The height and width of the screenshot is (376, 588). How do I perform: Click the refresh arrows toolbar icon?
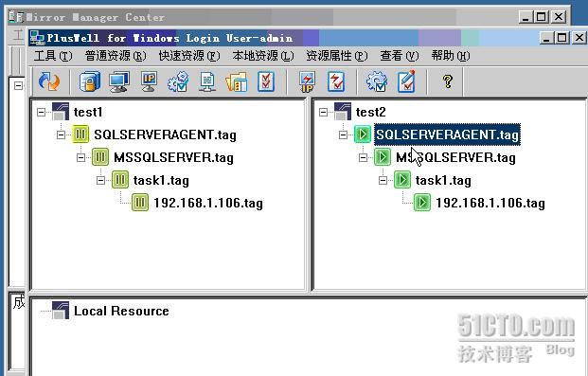pos(49,81)
